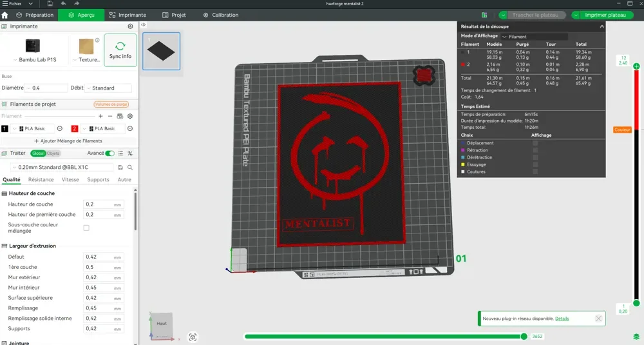
Task: Click the home icon in the top bar
Action: [x=5, y=15]
